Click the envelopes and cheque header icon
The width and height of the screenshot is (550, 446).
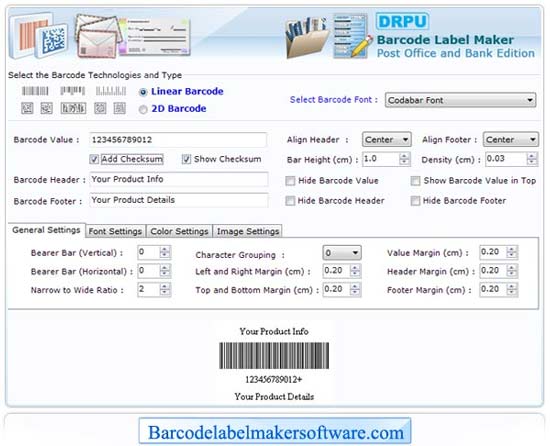click(132, 35)
